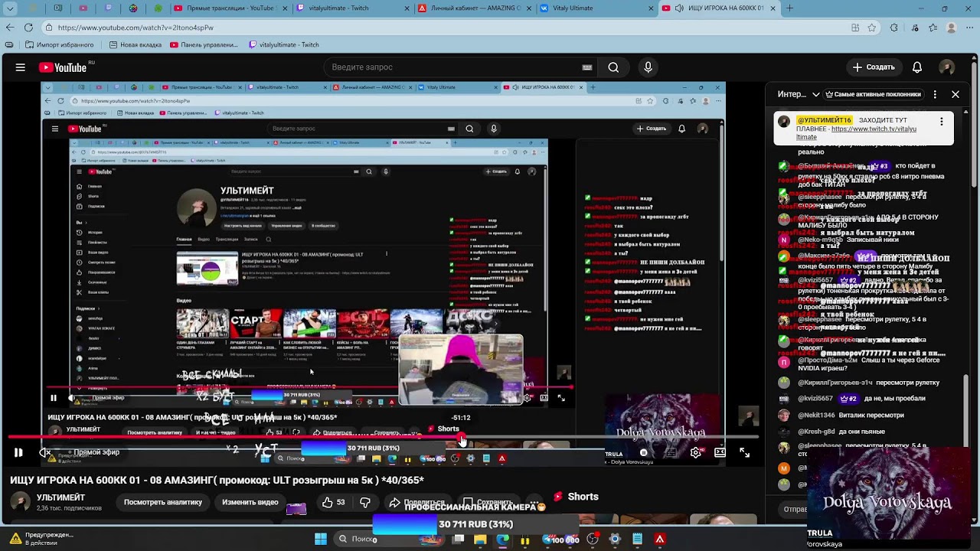Unmute the video player volume

45,452
